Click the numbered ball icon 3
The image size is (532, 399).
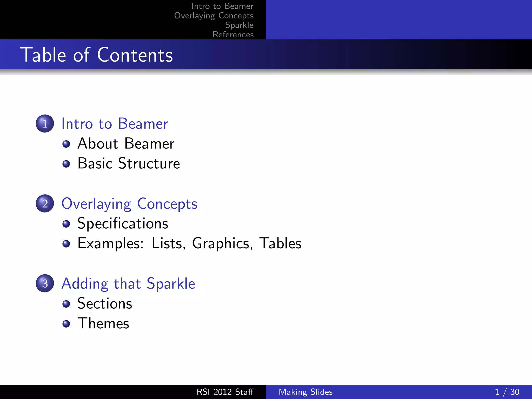coord(45,283)
